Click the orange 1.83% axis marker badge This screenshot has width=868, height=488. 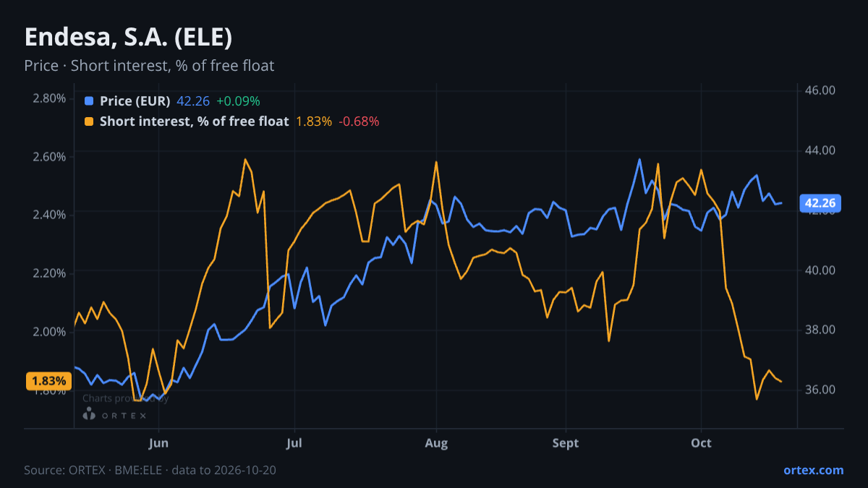click(x=48, y=381)
